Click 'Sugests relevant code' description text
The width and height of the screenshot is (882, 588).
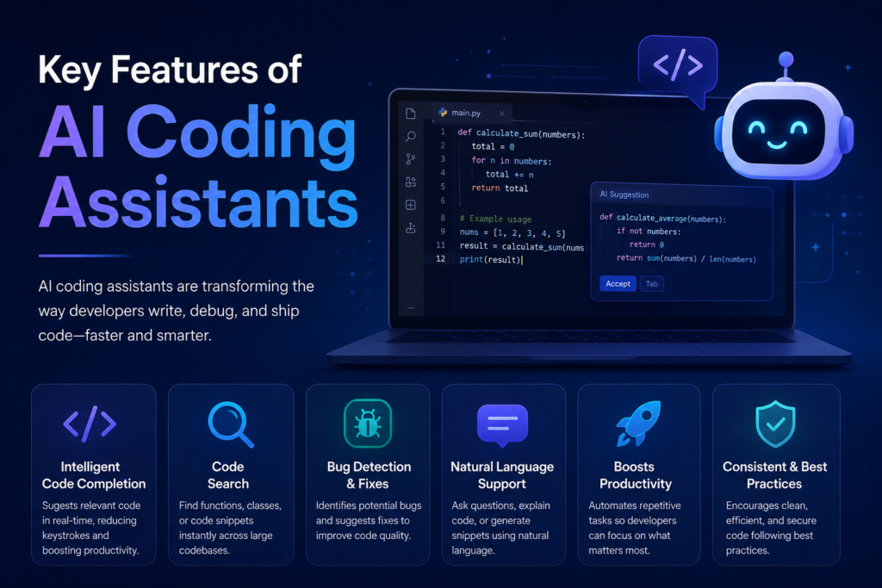(91, 528)
